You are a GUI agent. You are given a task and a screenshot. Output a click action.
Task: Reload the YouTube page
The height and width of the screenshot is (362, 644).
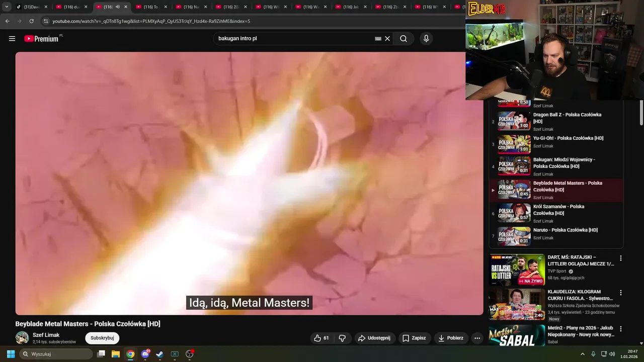click(x=31, y=21)
